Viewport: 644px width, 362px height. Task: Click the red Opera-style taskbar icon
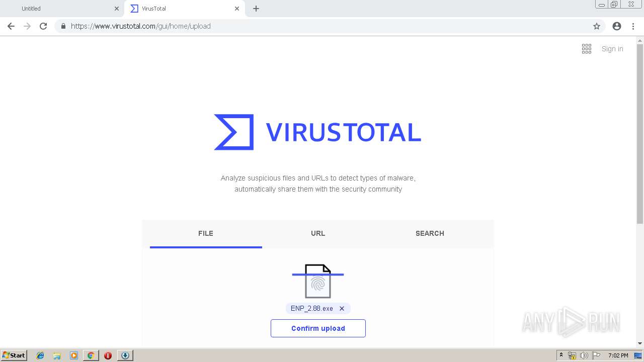coord(108,355)
